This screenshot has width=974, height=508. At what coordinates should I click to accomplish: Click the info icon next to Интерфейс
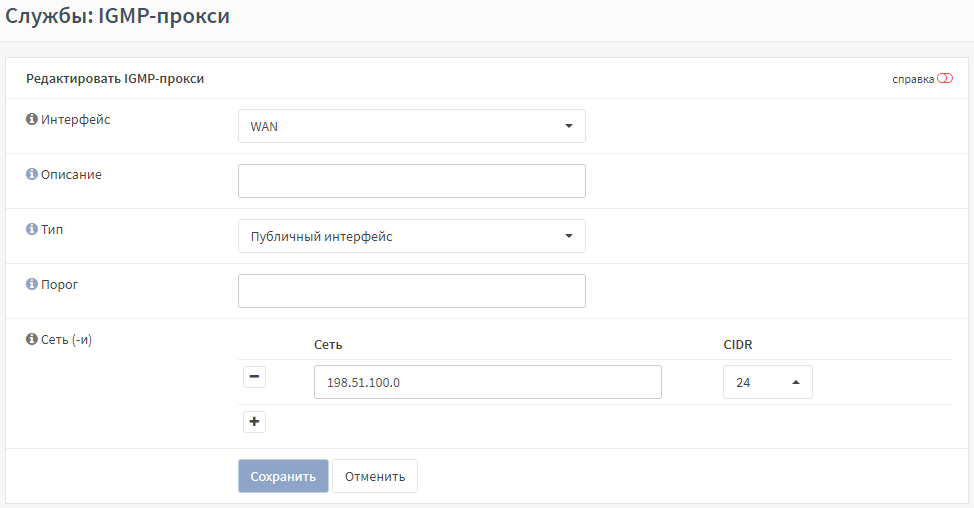(32, 119)
